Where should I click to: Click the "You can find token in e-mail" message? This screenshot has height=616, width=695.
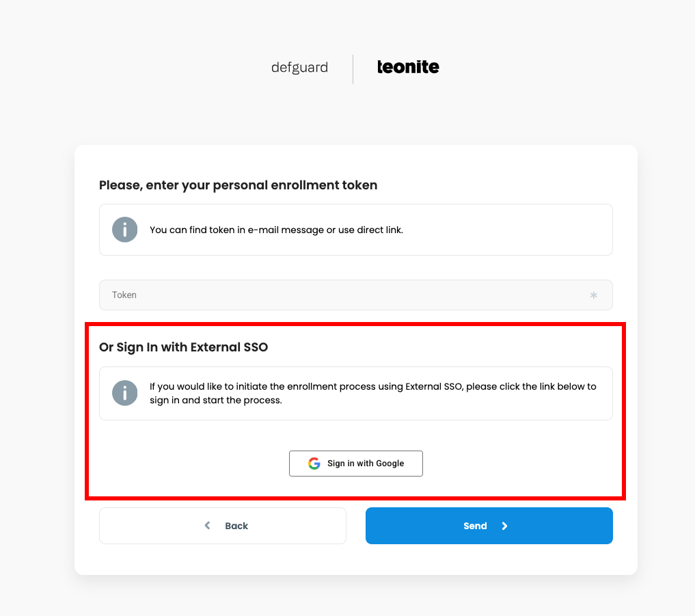click(x=276, y=230)
